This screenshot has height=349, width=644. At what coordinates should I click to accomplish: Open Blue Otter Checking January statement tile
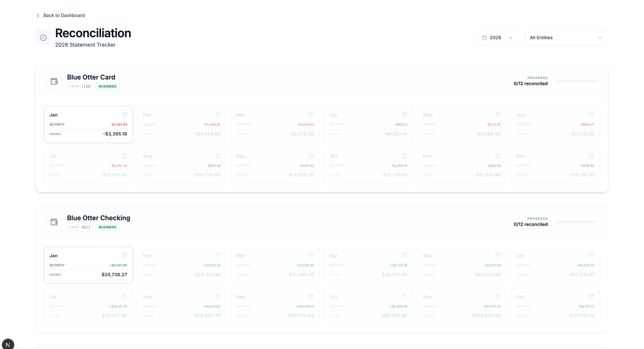(88, 265)
